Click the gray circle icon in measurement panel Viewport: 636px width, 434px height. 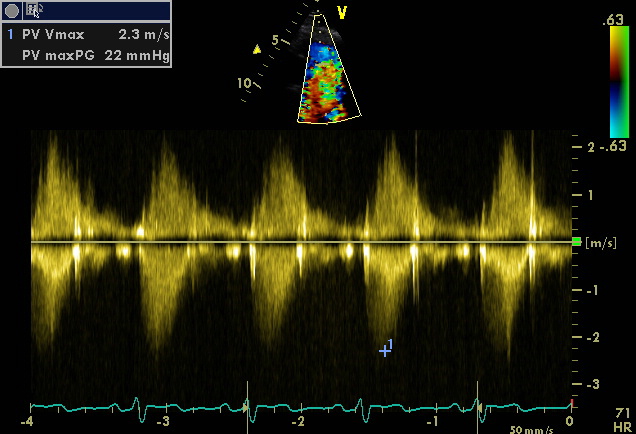point(12,10)
